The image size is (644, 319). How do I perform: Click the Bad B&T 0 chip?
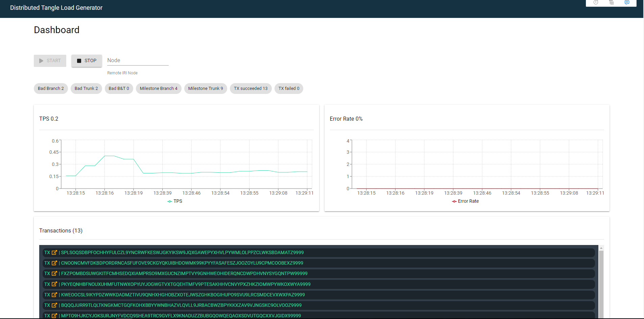[119, 89]
